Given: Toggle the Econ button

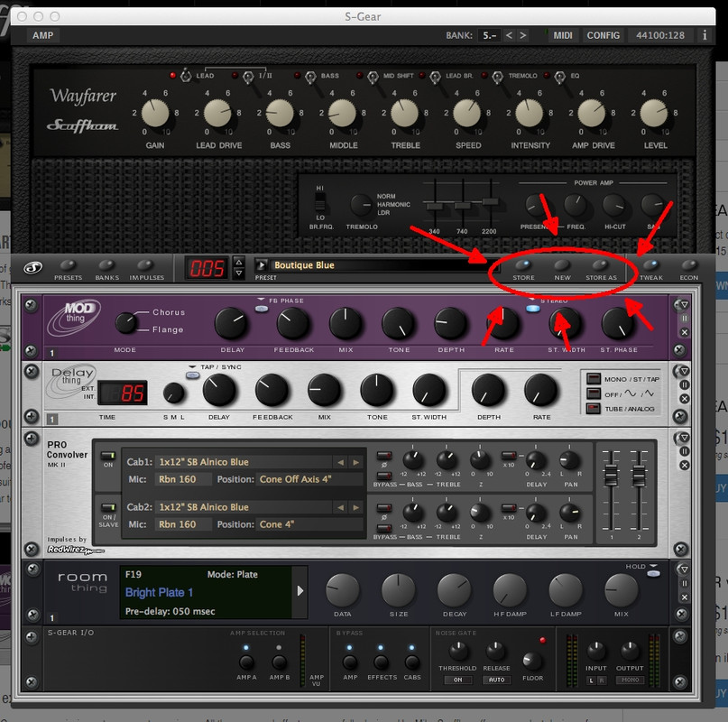Looking at the screenshot, I should (x=689, y=264).
